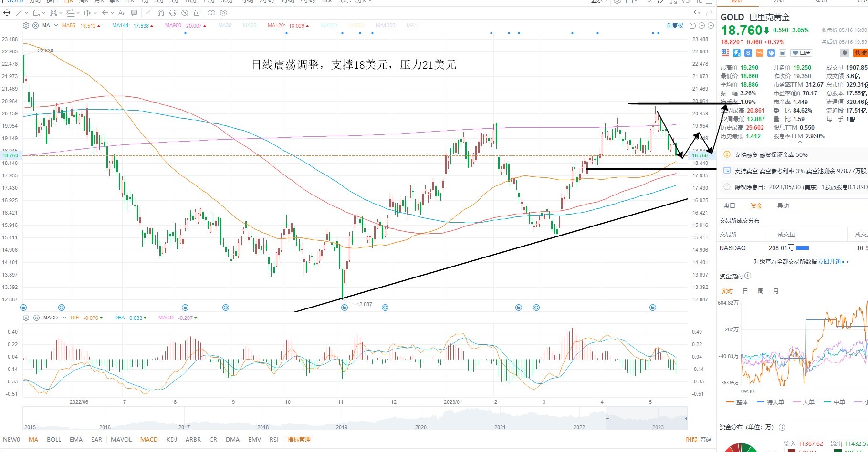Close the MACD indicator panel
The width and height of the screenshot is (868, 452).
36,318
